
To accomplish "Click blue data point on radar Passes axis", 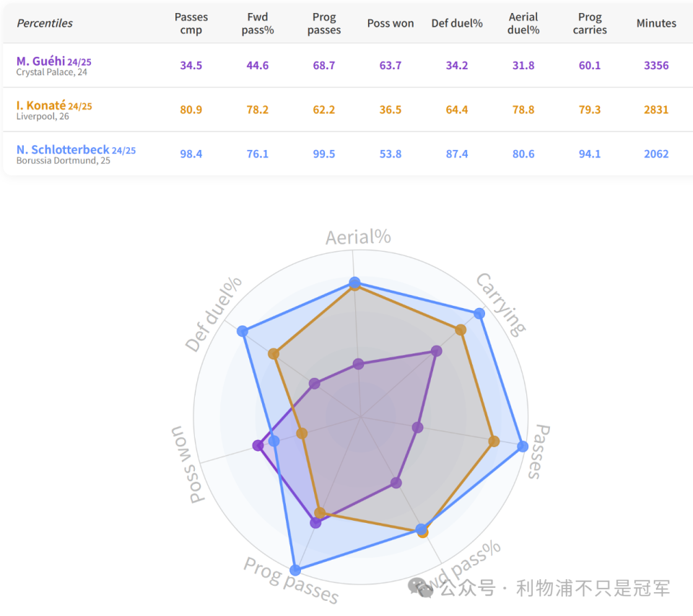I will [x=523, y=447].
